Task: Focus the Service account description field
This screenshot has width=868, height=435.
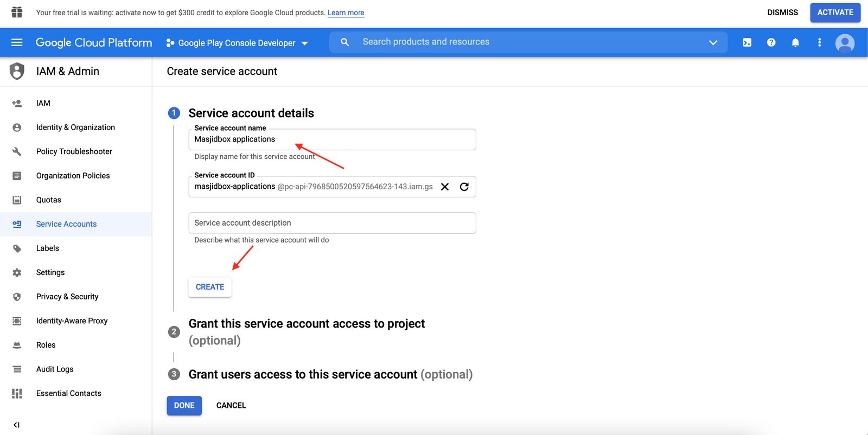Action: click(x=332, y=223)
